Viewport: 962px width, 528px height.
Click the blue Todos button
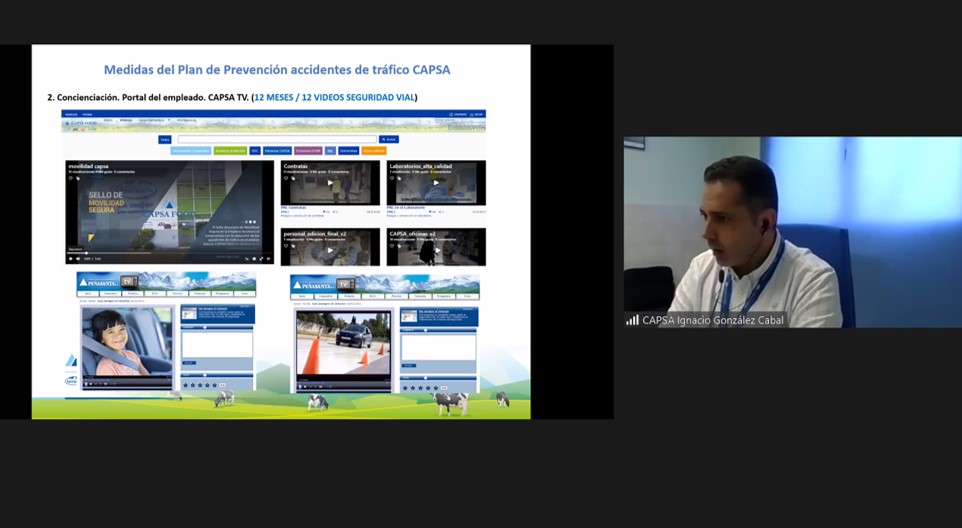pos(165,140)
